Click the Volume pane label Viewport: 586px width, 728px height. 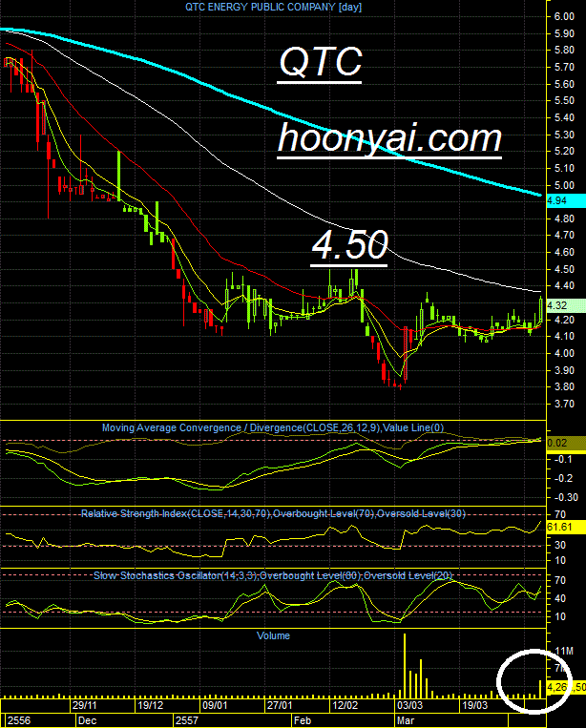273,636
